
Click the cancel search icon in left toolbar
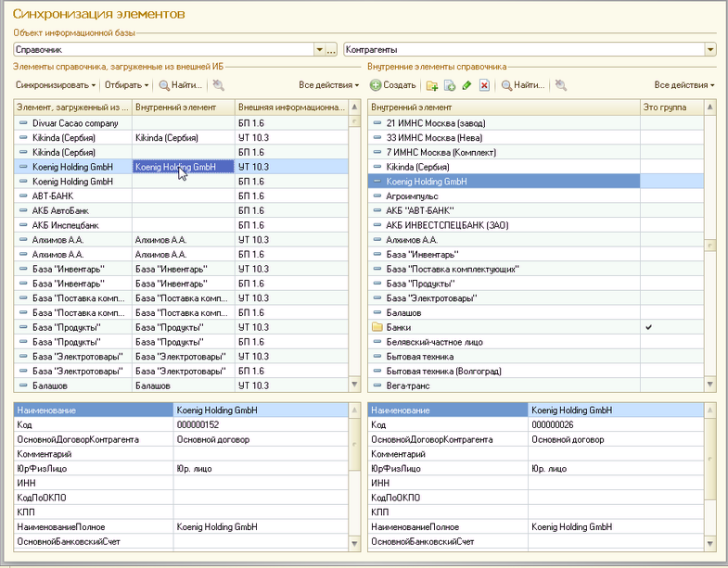click(218, 85)
